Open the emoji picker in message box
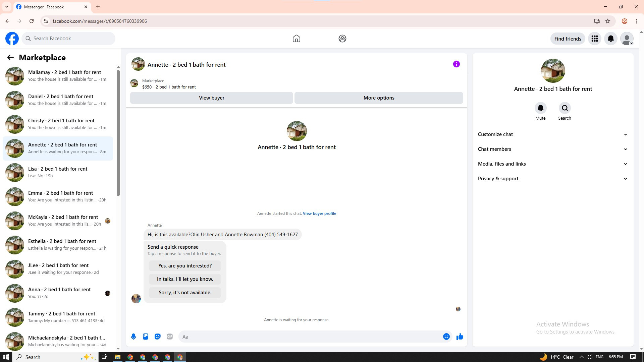 (446, 337)
